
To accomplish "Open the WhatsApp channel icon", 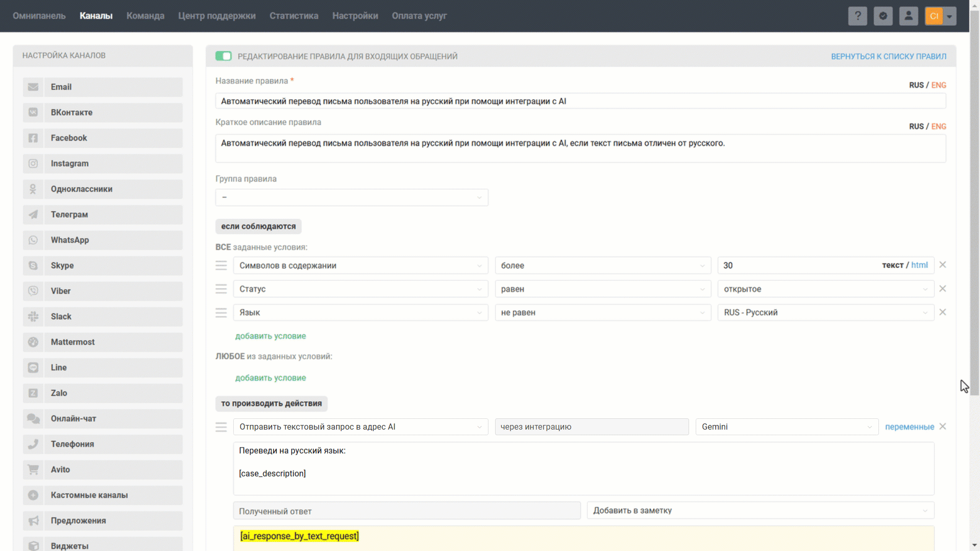I will [x=33, y=240].
